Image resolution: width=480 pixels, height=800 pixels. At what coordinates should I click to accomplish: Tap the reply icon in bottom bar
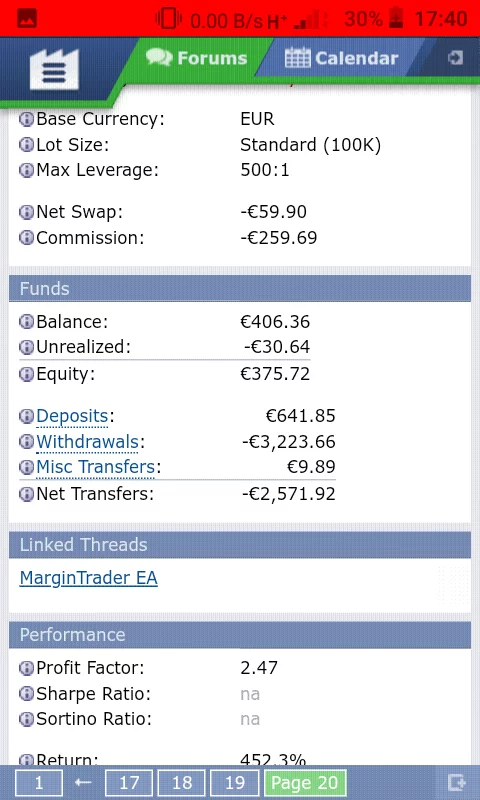456,782
